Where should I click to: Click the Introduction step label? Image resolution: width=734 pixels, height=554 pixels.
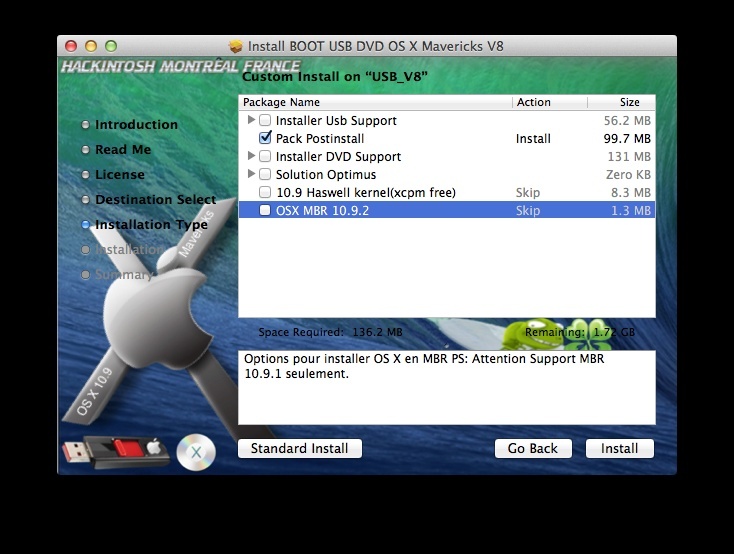point(136,125)
